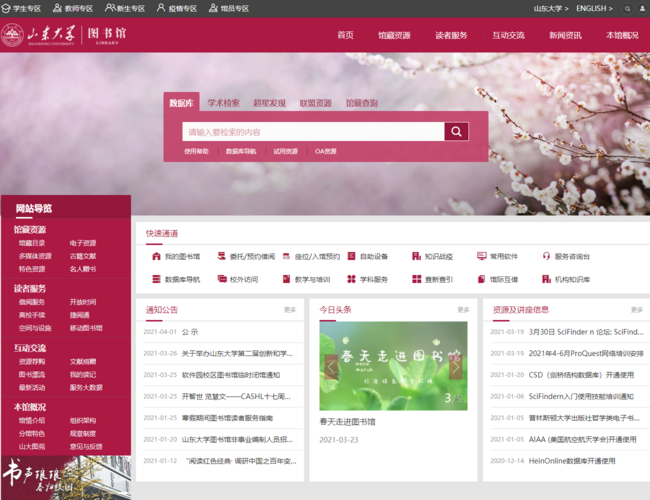Switch to 超星发现 search tab
Viewport: 650px width, 500px height.
269,103
